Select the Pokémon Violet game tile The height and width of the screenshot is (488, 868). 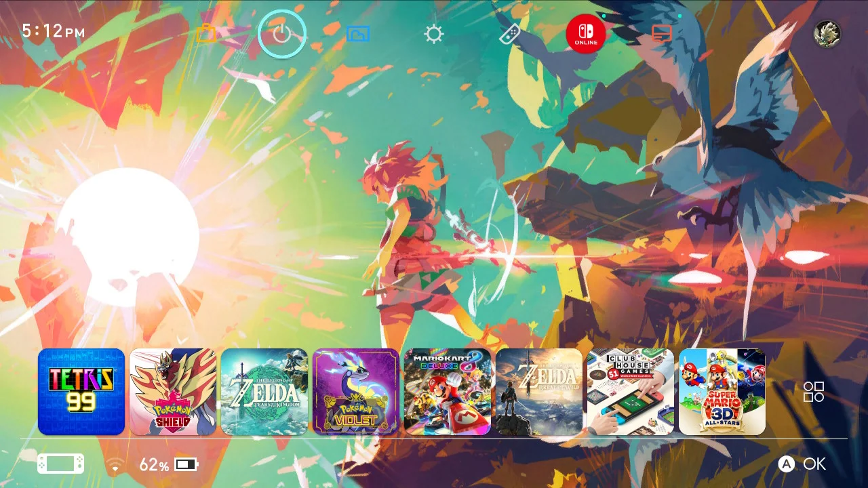tap(356, 392)
